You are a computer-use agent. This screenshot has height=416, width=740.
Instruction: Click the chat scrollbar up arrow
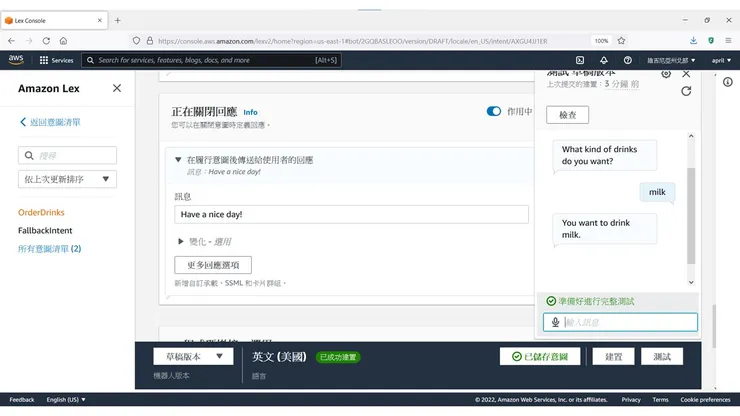click(x=691, y=136)
